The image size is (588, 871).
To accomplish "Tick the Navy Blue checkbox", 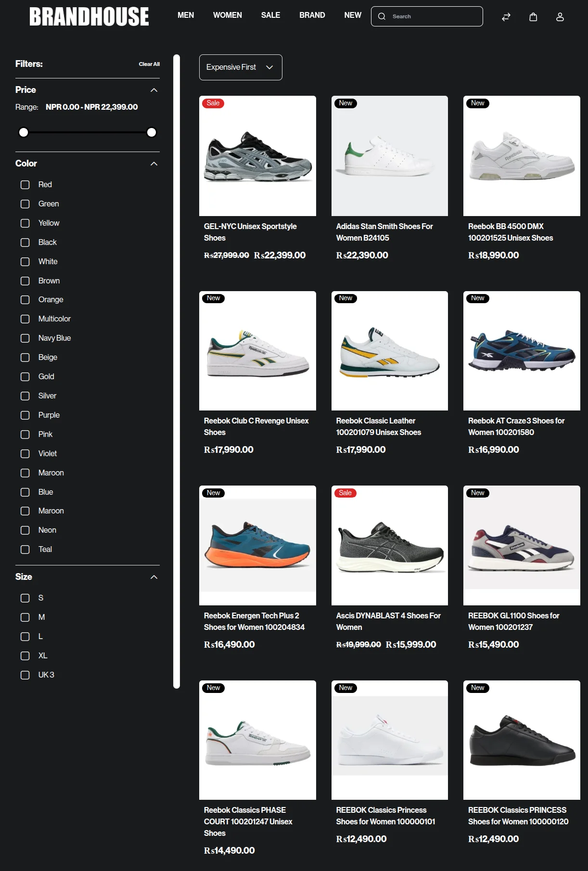I will click(x=25, y=338).
